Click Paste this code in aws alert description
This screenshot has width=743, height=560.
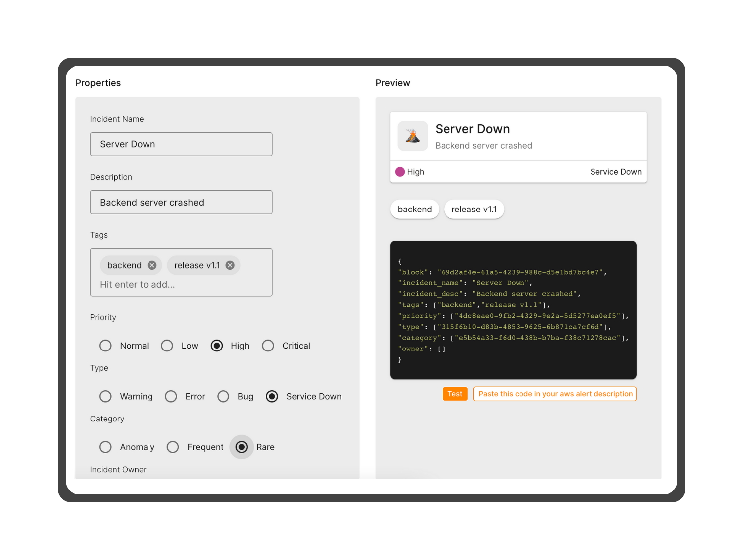point(555,394)
